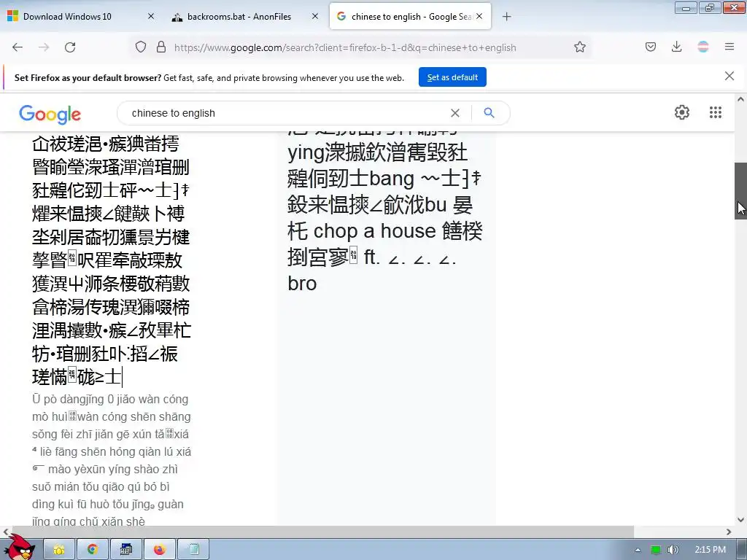Screen dimensions: 747x560
Task: Click the Google search input field
Action: click(x=286, y=113)
